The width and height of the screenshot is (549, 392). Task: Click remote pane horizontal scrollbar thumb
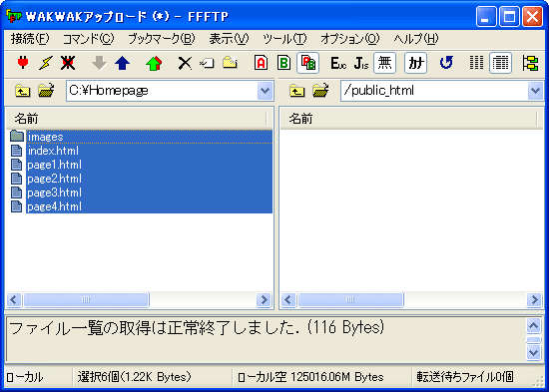[350, 300]
